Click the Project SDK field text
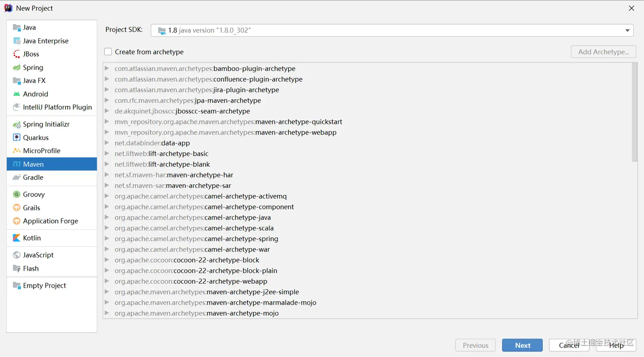This screenshot has width=644, height=357. point(209,30)
